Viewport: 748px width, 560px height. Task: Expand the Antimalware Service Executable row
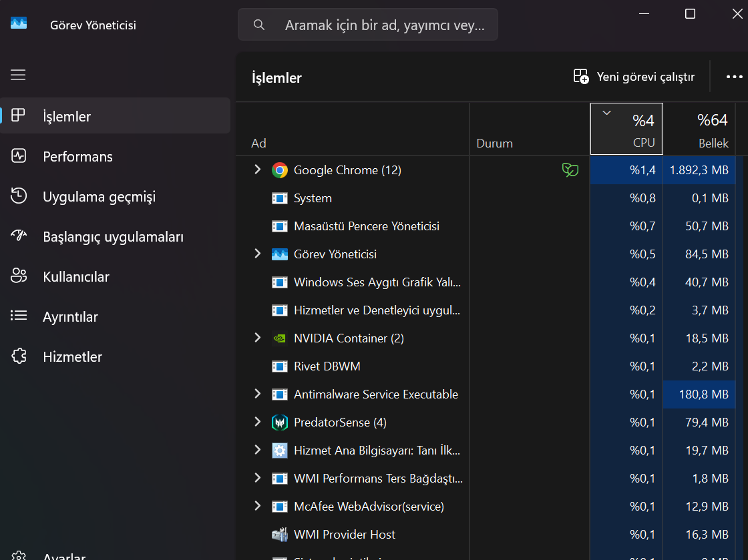pos(258,394)
